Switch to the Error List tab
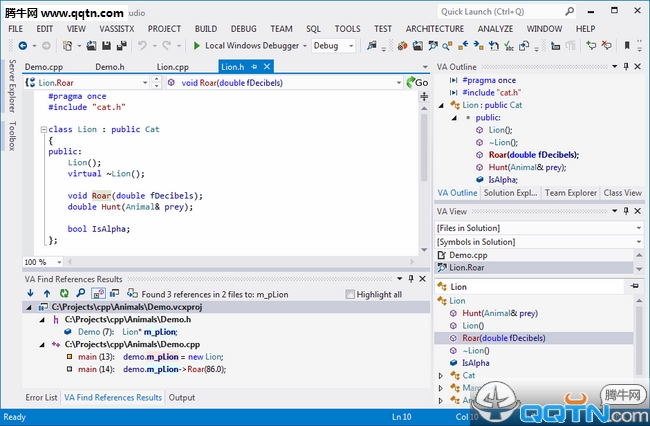Screen dimensions: 650x426 41,397
